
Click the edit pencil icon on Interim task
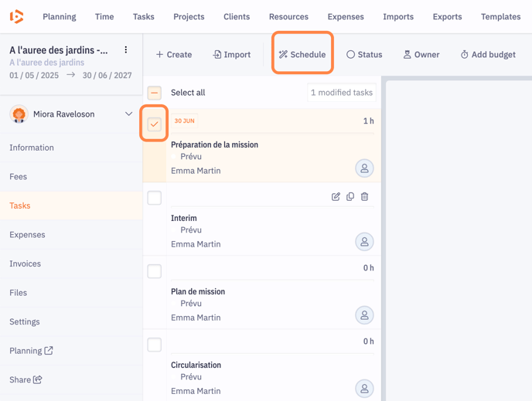(336, 197)
